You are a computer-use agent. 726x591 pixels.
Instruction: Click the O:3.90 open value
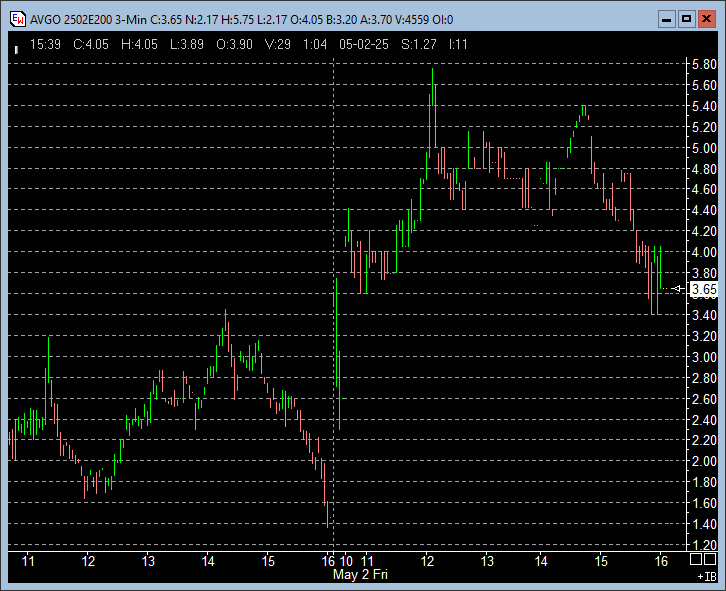234,44
